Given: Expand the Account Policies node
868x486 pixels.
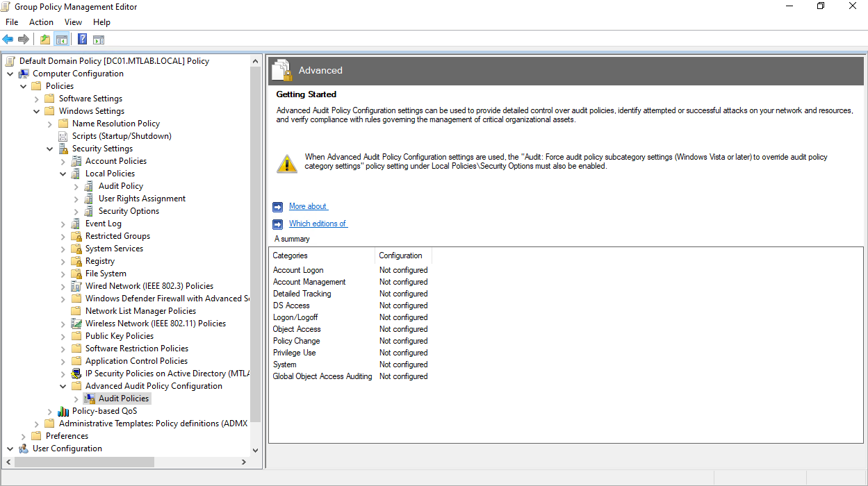Looking at the screenshot, I should (x=63, y=161).
